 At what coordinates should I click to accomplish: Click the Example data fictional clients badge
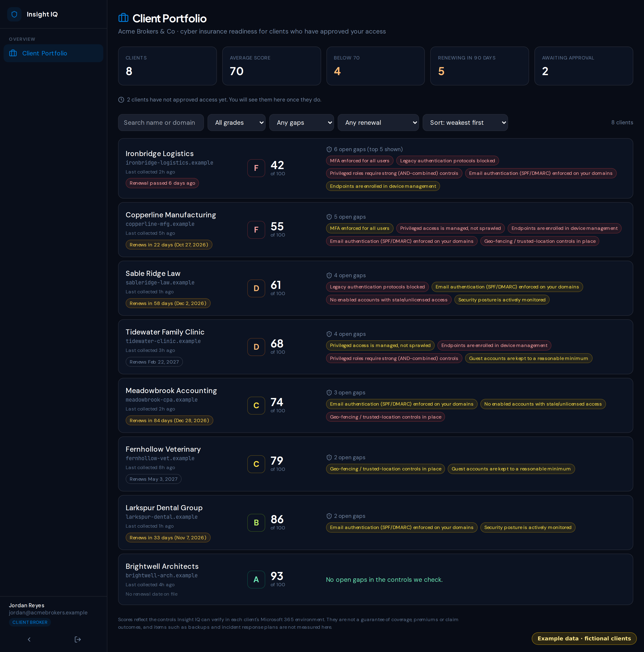[584, 639]
